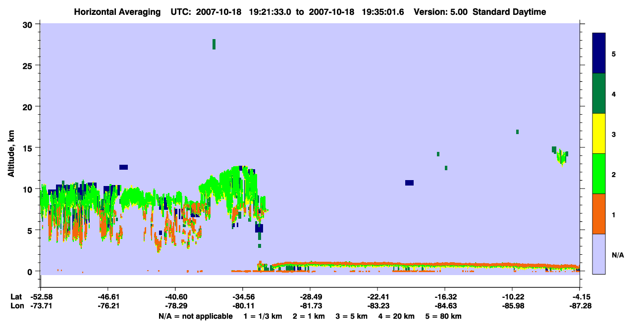Click the yellow colorbar segment for value 3

pos(599,134)
